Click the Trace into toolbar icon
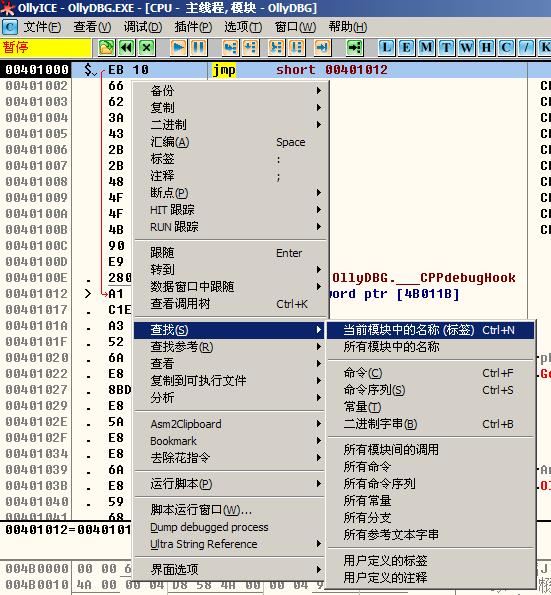Screen dimensions: 551x595 [x=277, y=48]
